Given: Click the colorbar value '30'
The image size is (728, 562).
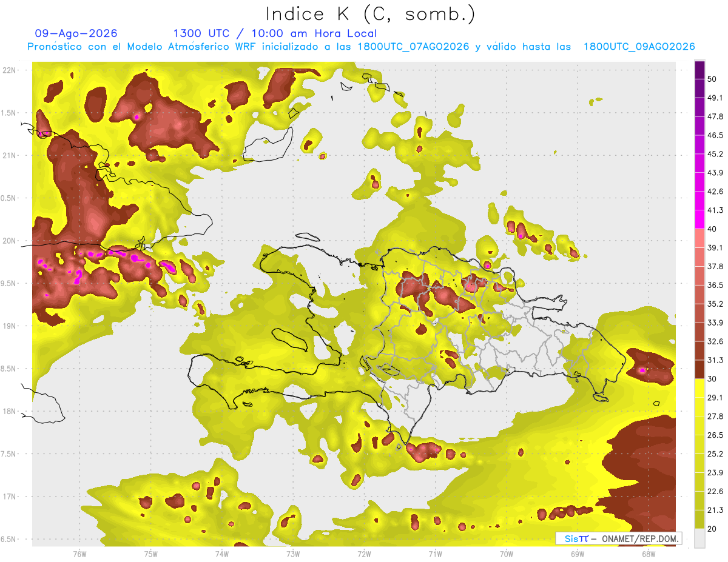Looking at the screenshot, I should pyautogui.click(x=713, y=379).
